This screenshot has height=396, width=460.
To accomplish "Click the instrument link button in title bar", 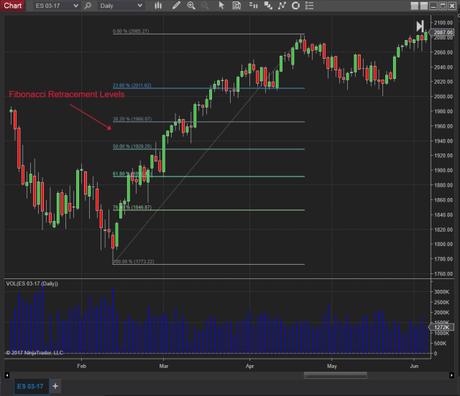I will click(414, 6).
